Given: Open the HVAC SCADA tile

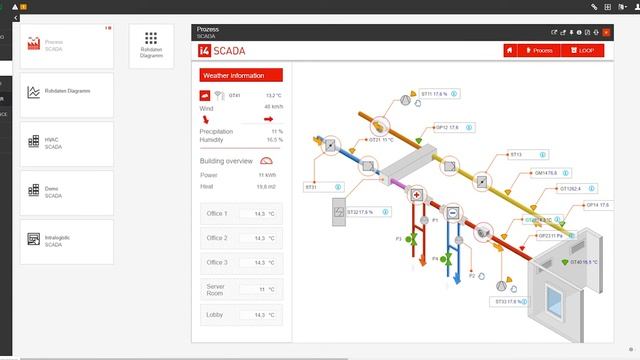Looking at the screenshot, I should click(x=67, y=144).
